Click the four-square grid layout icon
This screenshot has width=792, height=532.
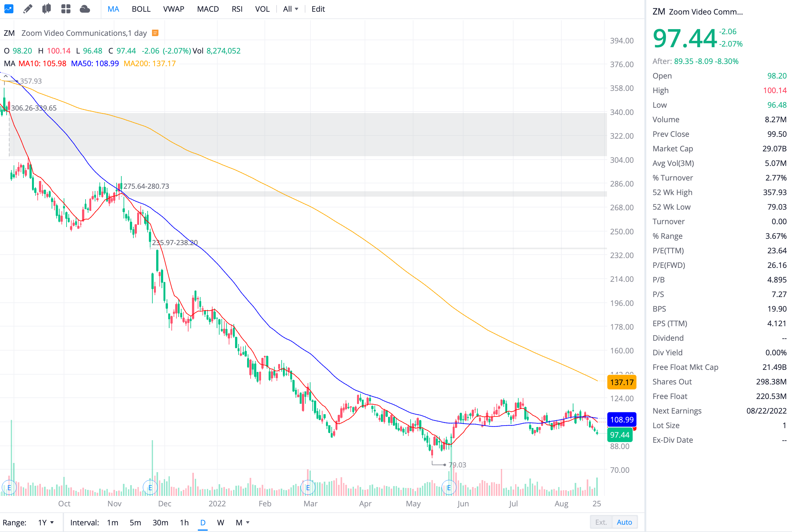[66, 9]
